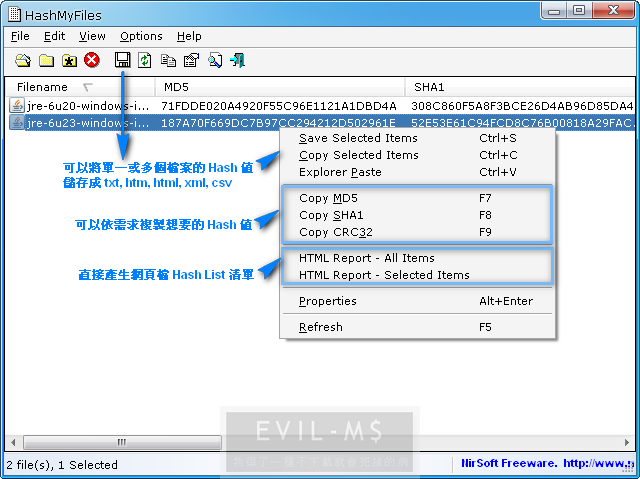The image size is (640, 479).
Task: Click SHA1 value starting with 308C860F5A8F3BCE
Action: [522, 106]
